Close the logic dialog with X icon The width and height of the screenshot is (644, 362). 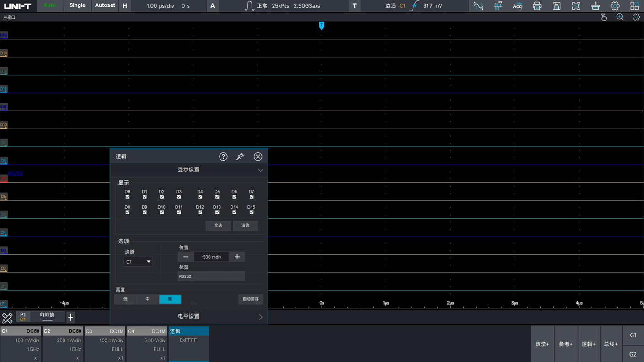[258, 157]
